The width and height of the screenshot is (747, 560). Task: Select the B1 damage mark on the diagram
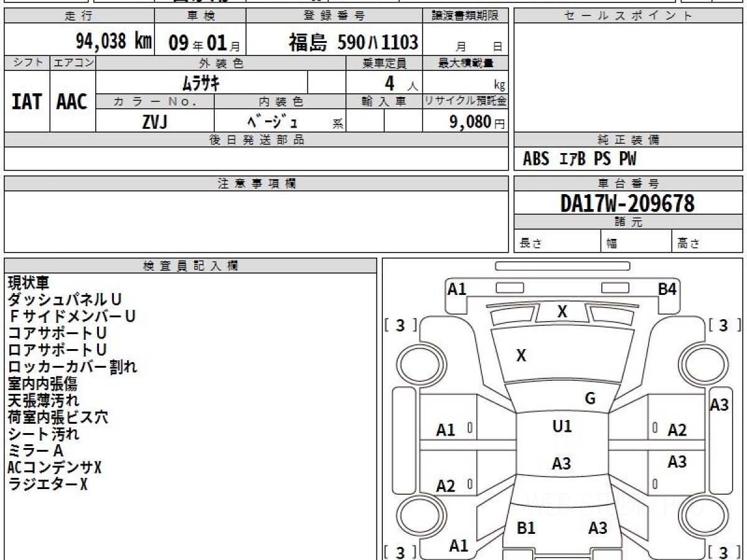[526, 528]
